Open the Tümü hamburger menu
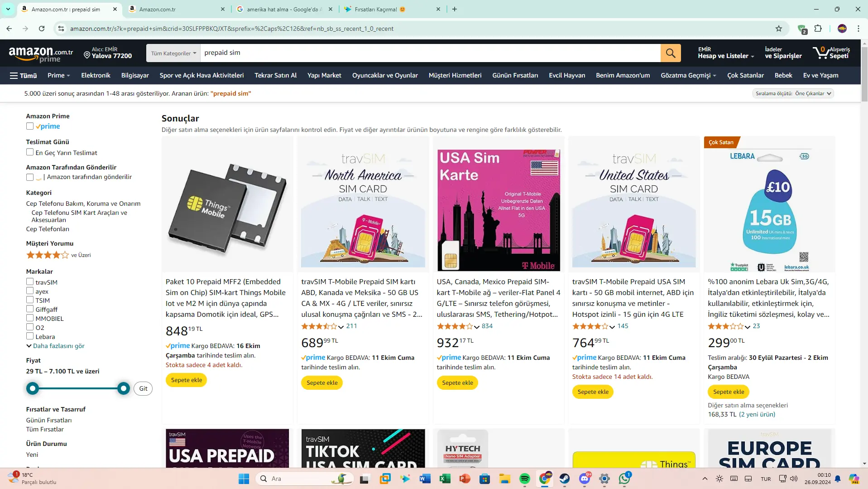The width and height of the screenshot is (868, 489). pyautogui.click(x=24, y=75)
